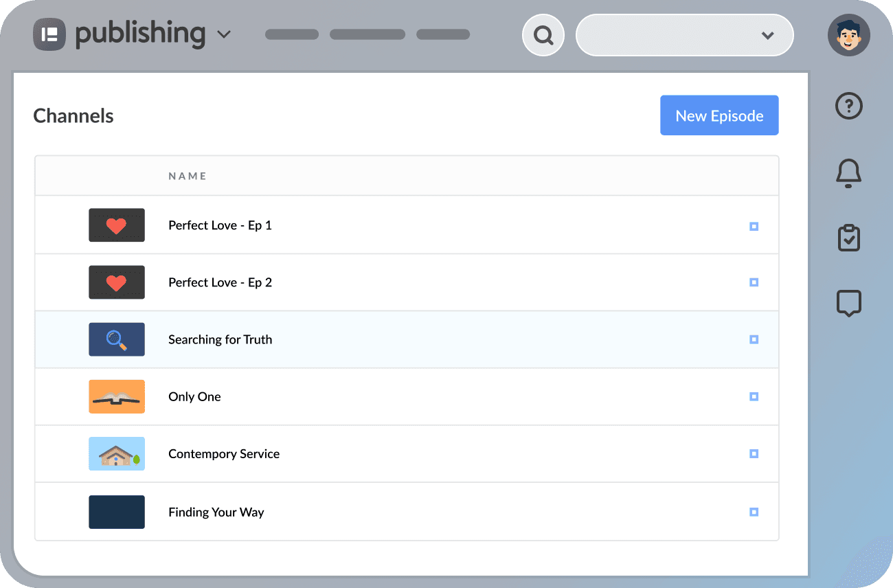Click the publishing app logo icon
893x588 pixels.
pyautogui.click(x=48, y=34)
